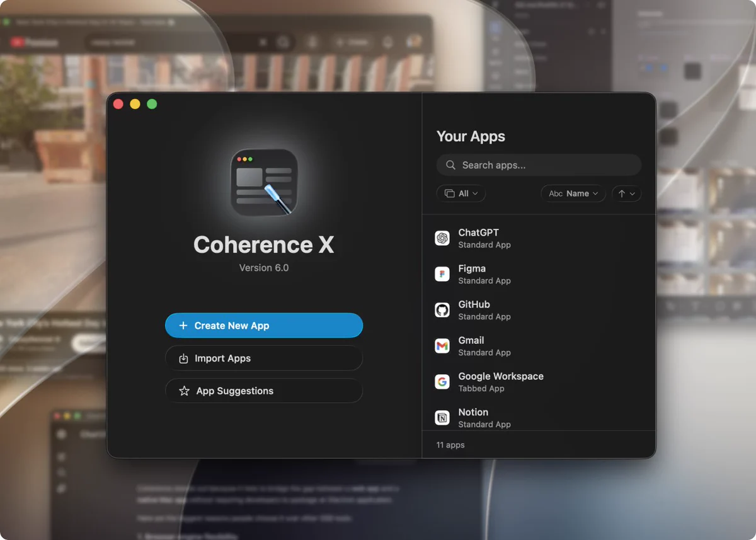Click Import Apps button
The image size is (756, 540).
[264, 359]
